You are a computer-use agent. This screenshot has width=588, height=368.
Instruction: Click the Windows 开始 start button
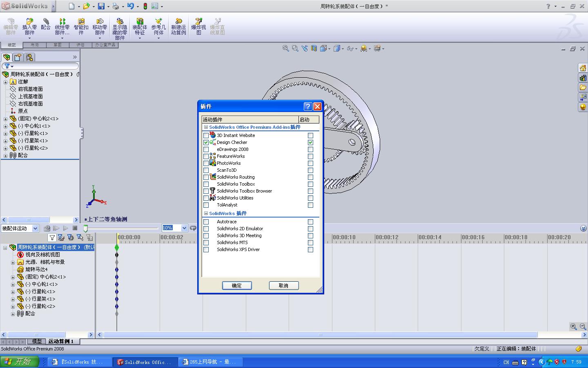pyautogui.click(x=20, y=362)
